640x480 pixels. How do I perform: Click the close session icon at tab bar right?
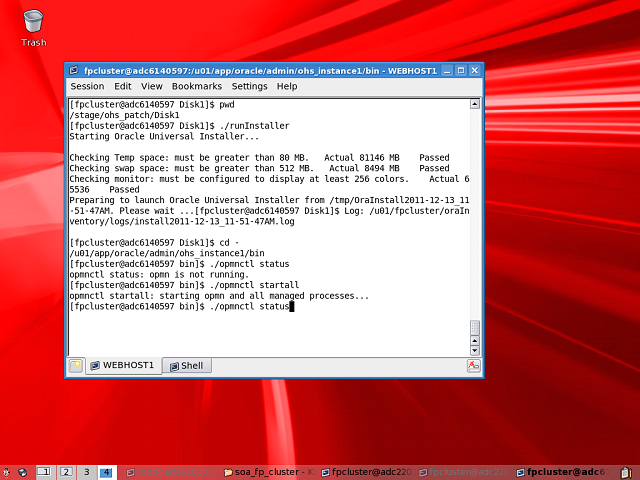pos(473,365)
